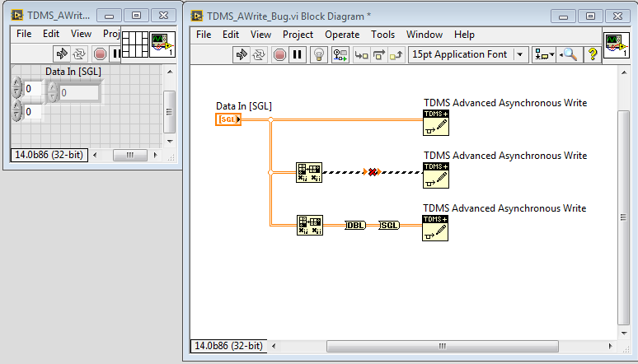Open Project menu in Block Diagram
638x364 pixels.
tap(298, 35)
